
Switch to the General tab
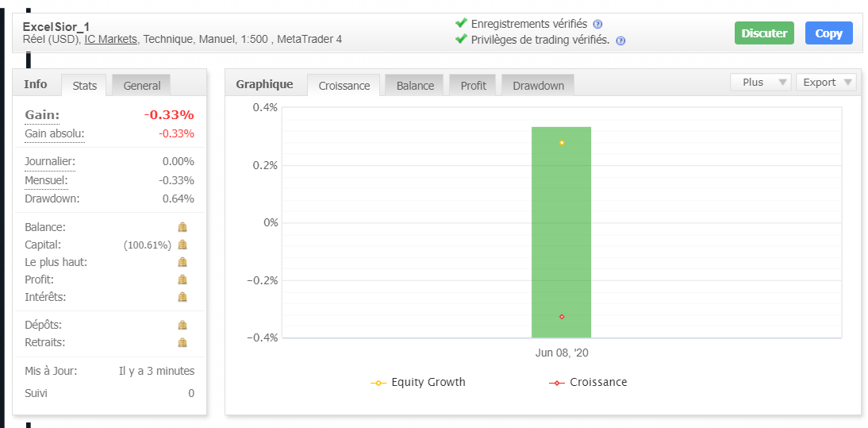coord(141,85)
